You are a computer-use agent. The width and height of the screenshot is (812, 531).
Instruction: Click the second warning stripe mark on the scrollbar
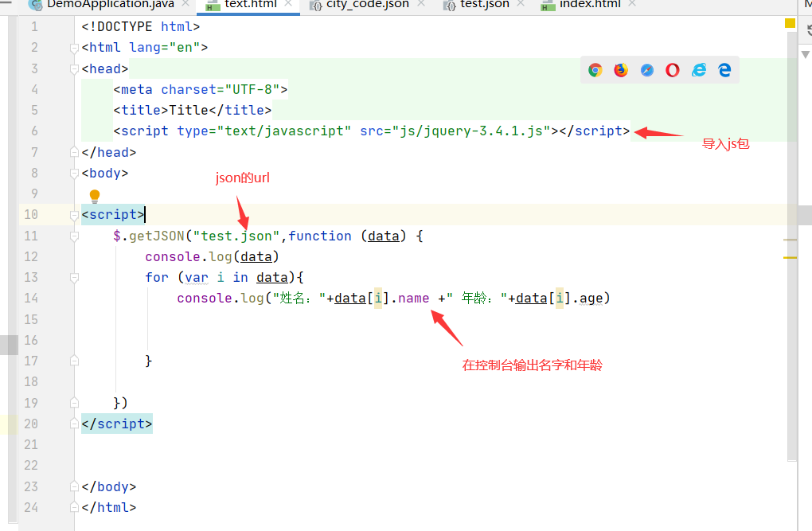(x=790, y=257)
